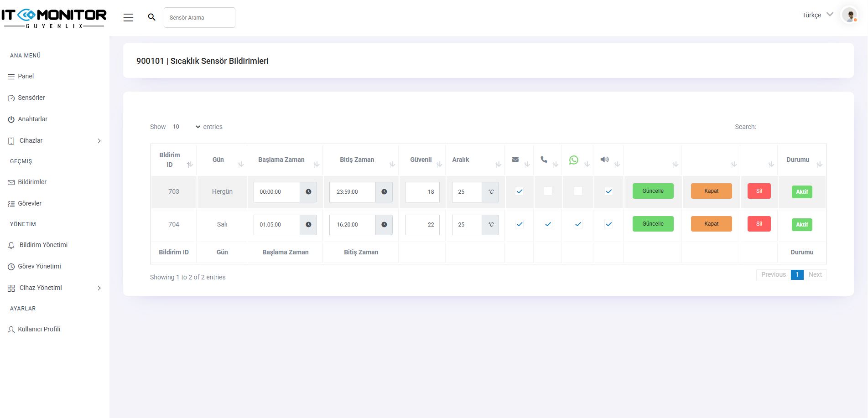
Task: Click the hamburger menu toggle icon
Action: click(x=128, y=17)
